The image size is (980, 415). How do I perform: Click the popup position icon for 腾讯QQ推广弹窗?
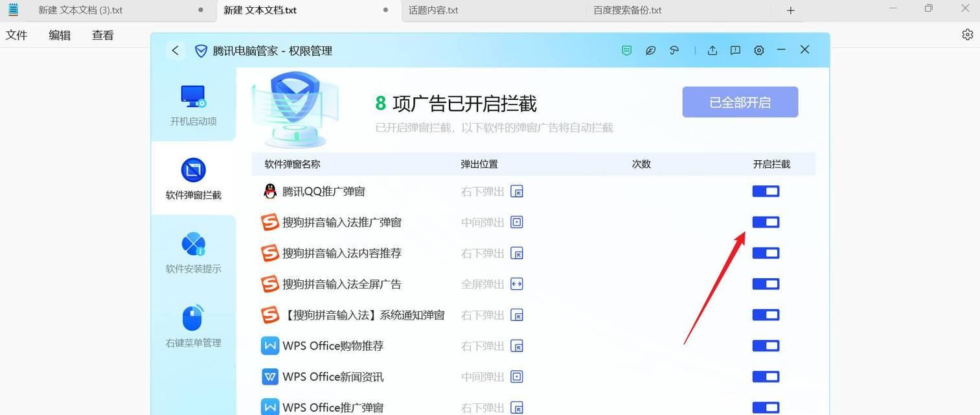[517, 191]
